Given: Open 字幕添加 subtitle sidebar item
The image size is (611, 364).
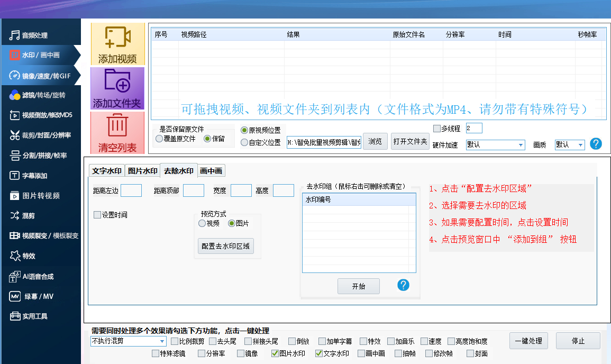Looking at the screenshot, I should 35,176.
